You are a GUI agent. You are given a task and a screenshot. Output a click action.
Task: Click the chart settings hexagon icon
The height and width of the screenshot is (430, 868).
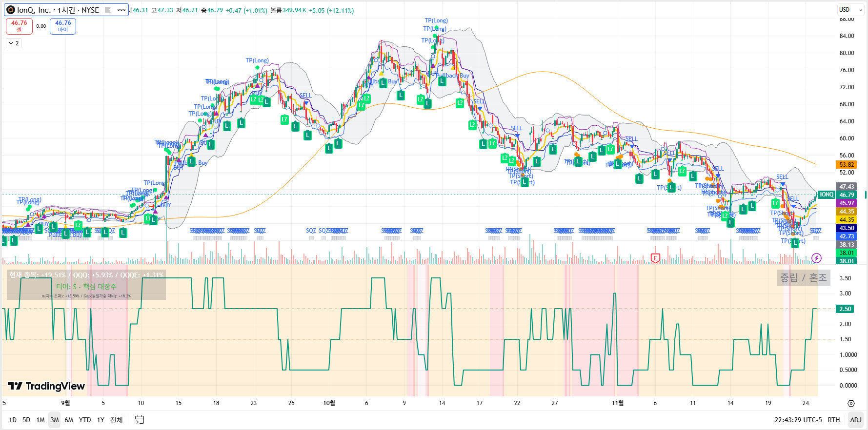(x=851, y=403)
